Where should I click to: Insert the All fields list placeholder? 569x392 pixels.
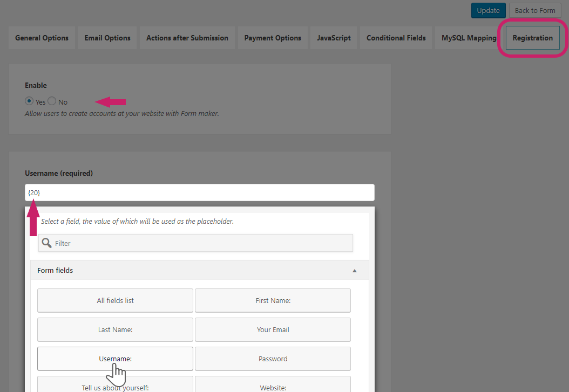[115, 300]
